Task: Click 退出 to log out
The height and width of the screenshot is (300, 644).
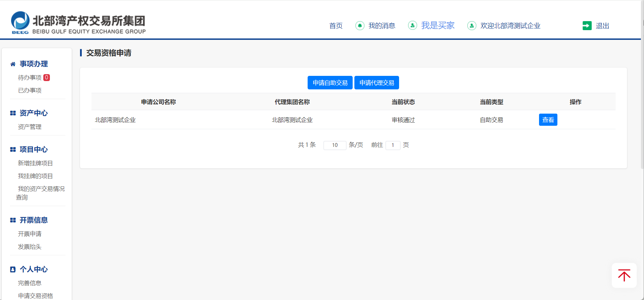Action: pyautogui.click(x=602, y=26)
